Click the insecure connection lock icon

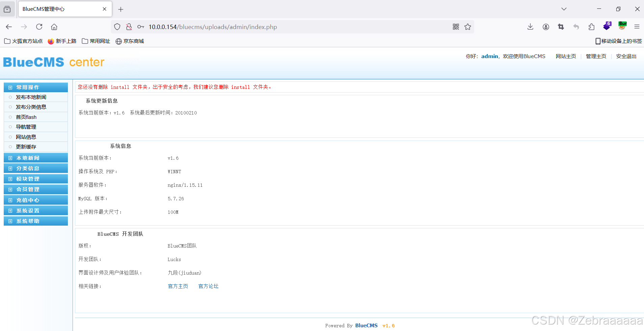click(x=129, y=27)
